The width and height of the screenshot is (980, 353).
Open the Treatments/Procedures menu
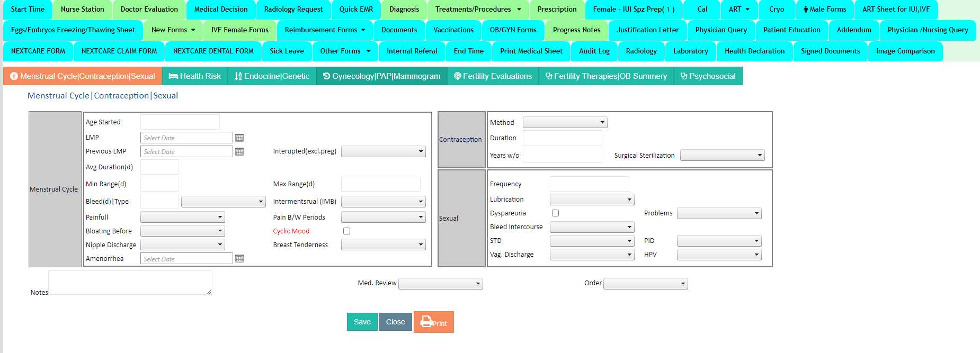[478, 10]
